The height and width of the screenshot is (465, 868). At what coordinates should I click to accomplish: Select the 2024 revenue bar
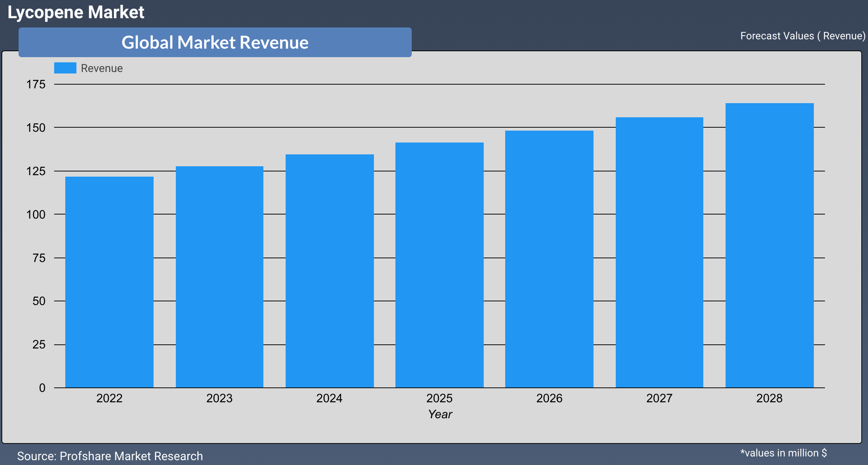[329, 271]
